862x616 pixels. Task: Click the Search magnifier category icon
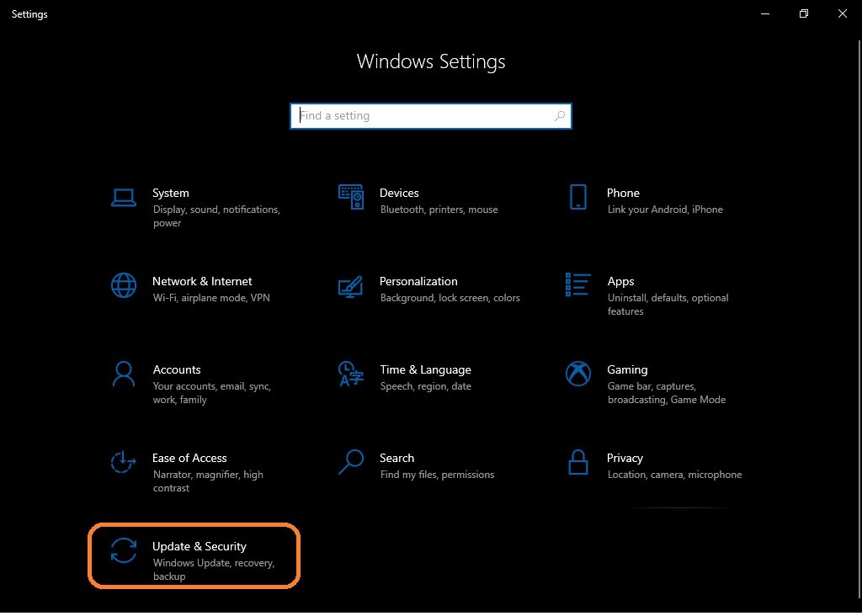[x=351, y=462]
